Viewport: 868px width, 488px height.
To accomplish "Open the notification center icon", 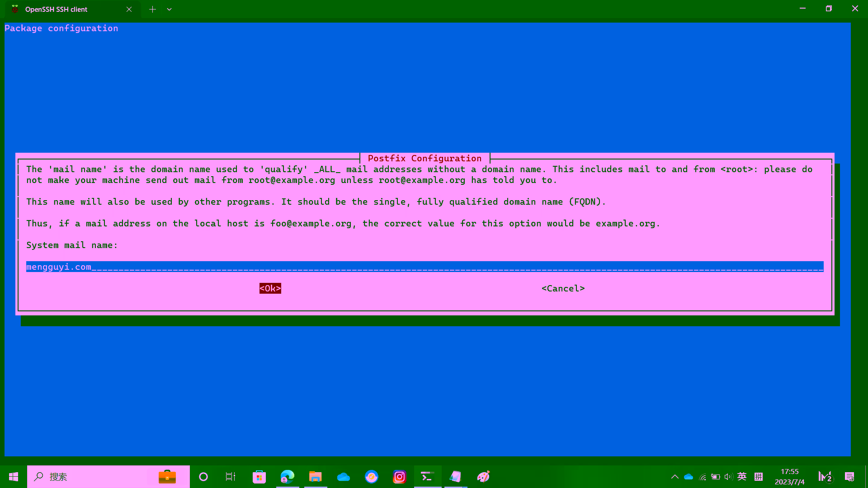I will coord(849,477).
